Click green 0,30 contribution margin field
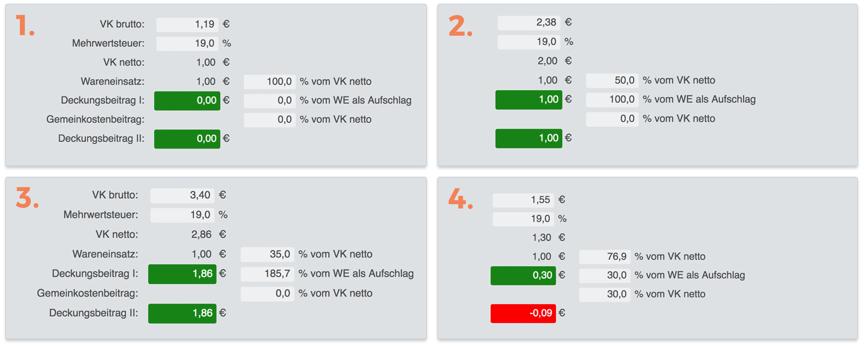Screen dimensions: 868x346 tap(523, 276)
